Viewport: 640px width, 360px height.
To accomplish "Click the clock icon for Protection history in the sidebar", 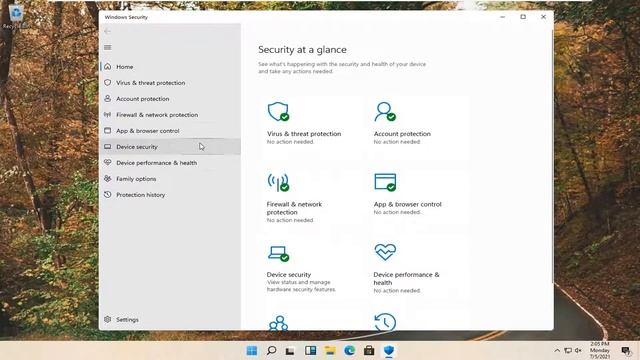I will 108,195.
